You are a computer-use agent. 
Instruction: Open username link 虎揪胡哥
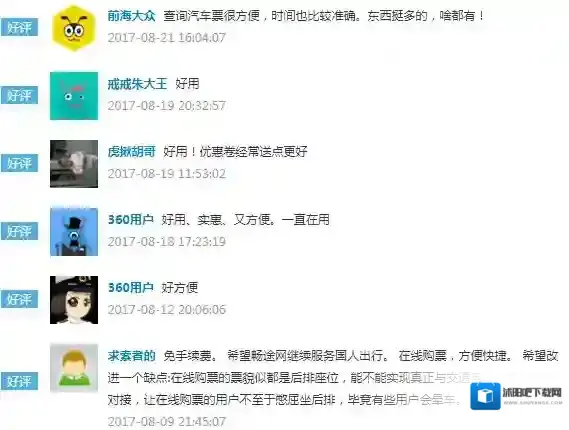(132, 152)
